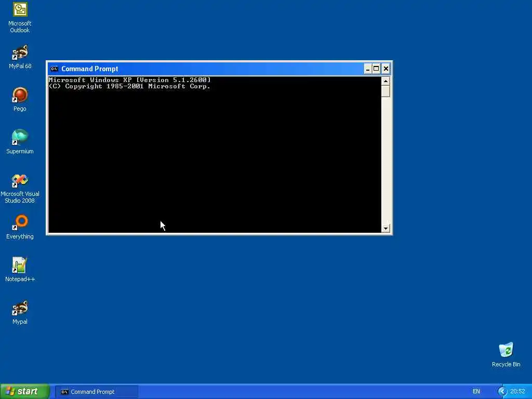Click the Command Prompt scrollbar thumb

point(385,91)
